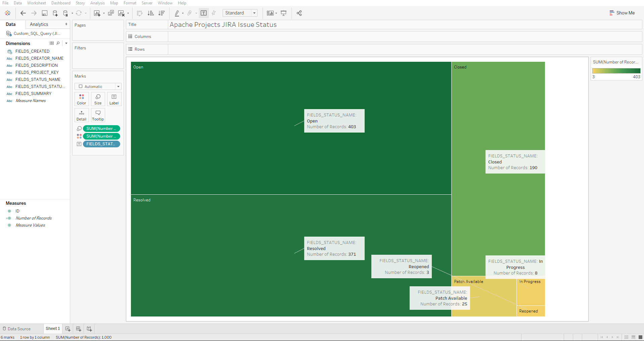Sort ascending using the toolbar icon

[151, 13]
